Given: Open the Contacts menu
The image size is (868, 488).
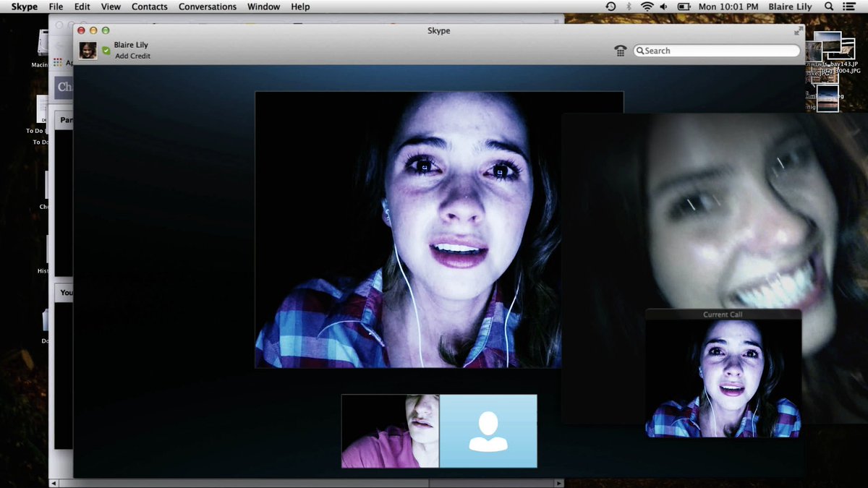Looking at the screenshot, I should [x=150, y=7].
